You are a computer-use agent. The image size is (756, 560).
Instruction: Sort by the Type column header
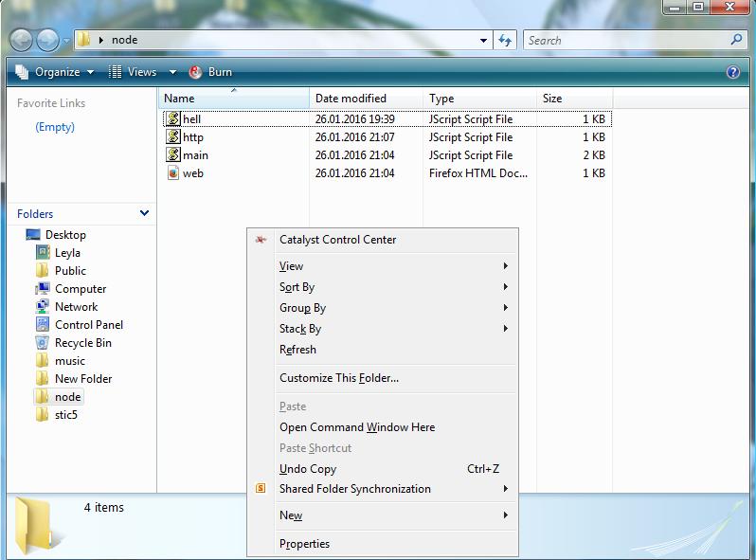click(x=479, y=99)
